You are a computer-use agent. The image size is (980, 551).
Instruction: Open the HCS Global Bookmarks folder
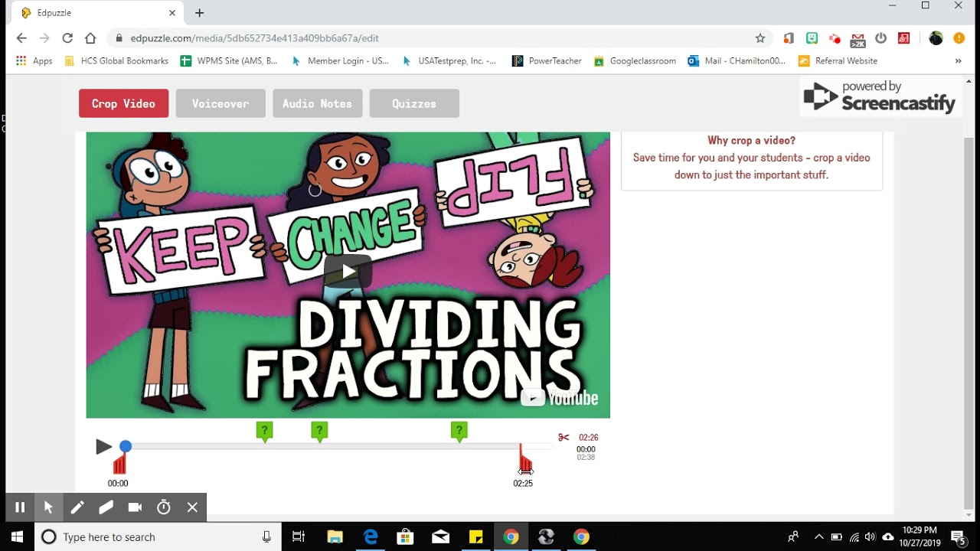[116, 61]
